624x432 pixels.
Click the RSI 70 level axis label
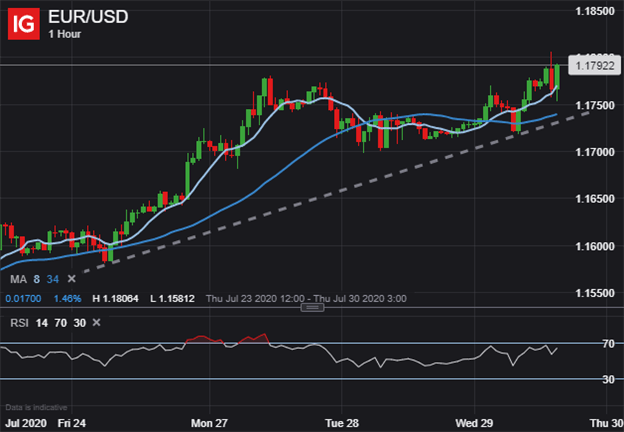(x=608, y=344)
